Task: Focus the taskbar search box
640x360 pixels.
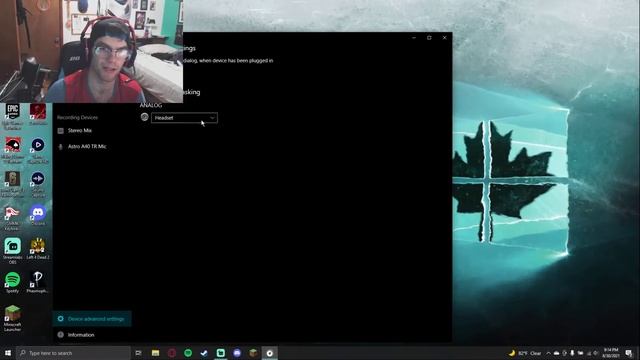Action: pos(73,353)
